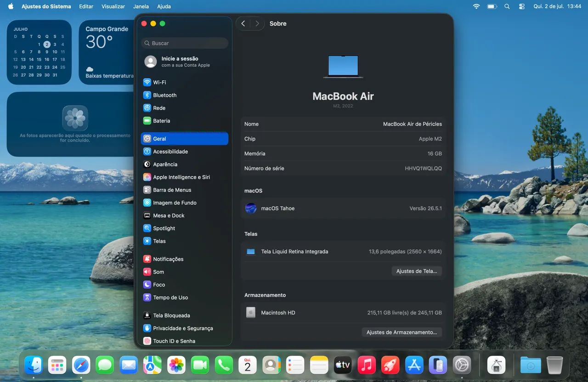
Task: Open the Apple menu
Action: pos(11,6)
